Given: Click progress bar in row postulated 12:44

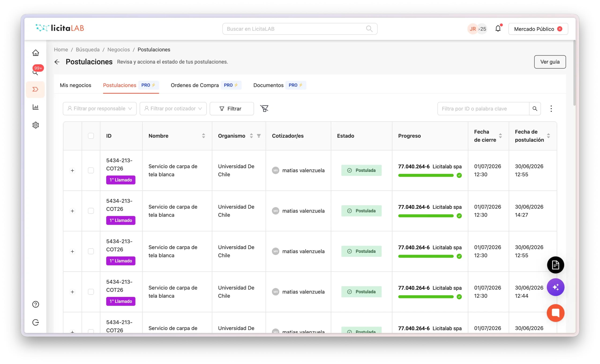Looking at the screenshot, I should point(426,296).
